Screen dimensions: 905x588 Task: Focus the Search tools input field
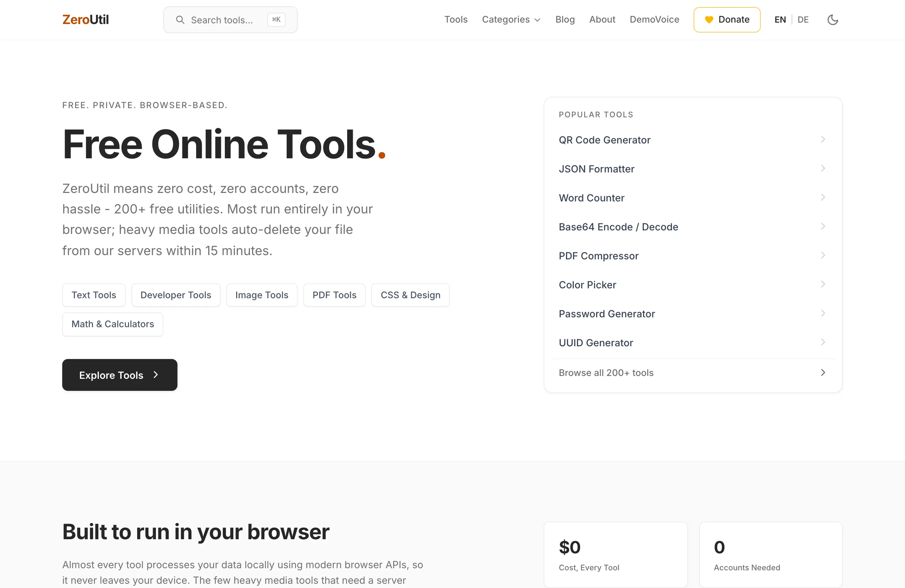tap(230, 20)
